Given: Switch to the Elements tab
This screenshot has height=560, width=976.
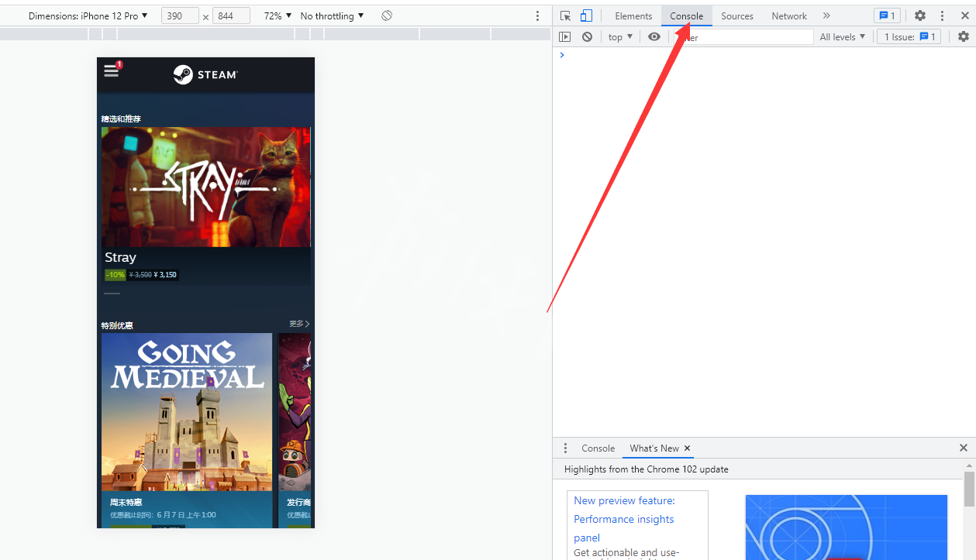Looking at the screenshot, I should [x=633, y=15].
